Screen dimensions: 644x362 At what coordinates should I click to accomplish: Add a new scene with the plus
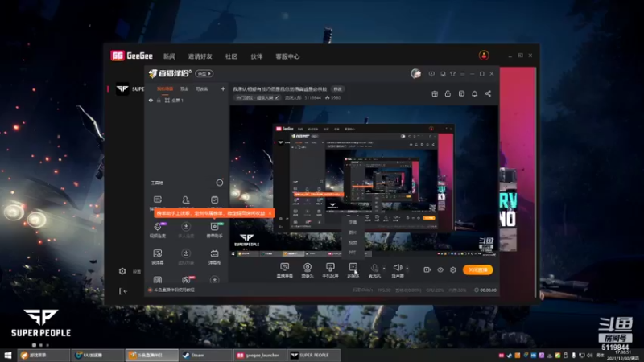coord(223,88)
